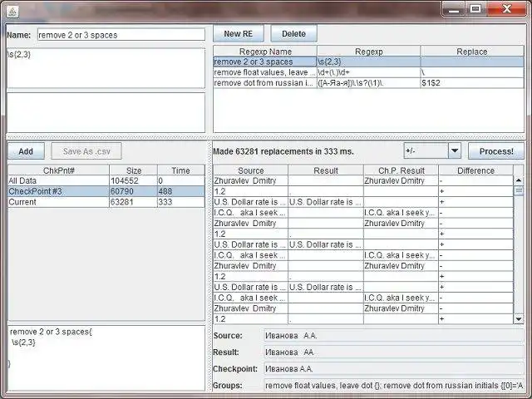The image size is (532, 399).
Task: Minimize the window
Action: tap(454, 9)
